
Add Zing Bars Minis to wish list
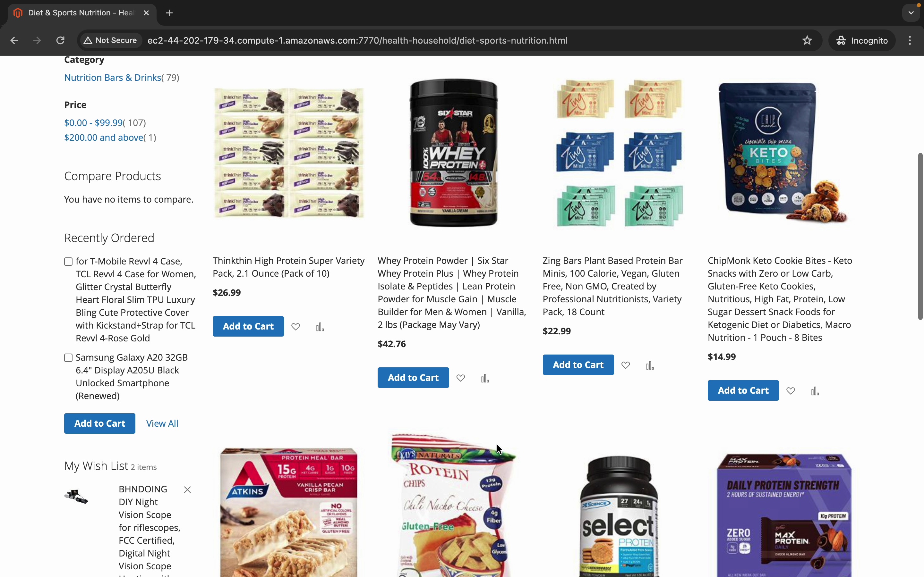point(626,365)
